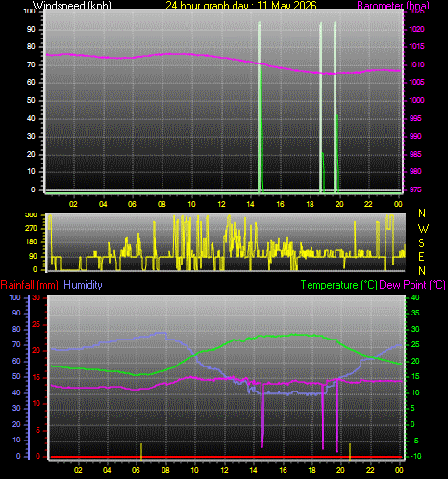Click the "1015" barometer axis value
This screenshot has width=448, height=479.
click(x=417, y=46)
